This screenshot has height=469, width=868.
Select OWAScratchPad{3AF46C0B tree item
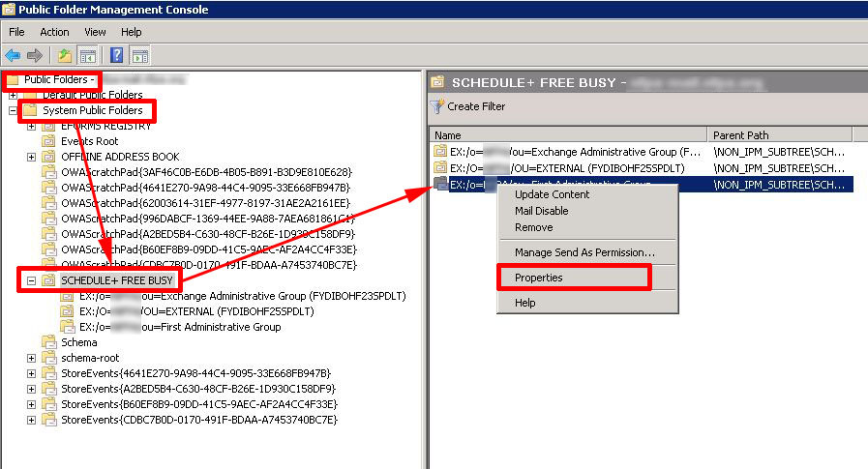tap(206, 172)
